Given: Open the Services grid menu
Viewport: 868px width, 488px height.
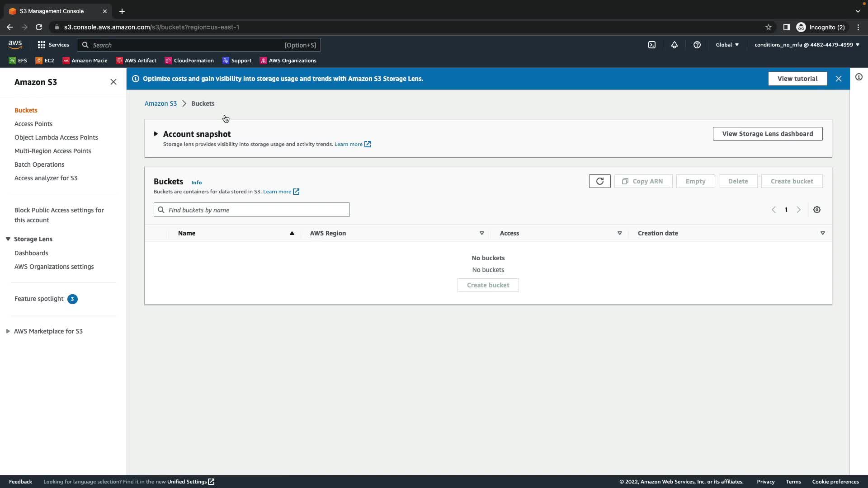Looking at the screenshot, I should (x=53, y=45).
